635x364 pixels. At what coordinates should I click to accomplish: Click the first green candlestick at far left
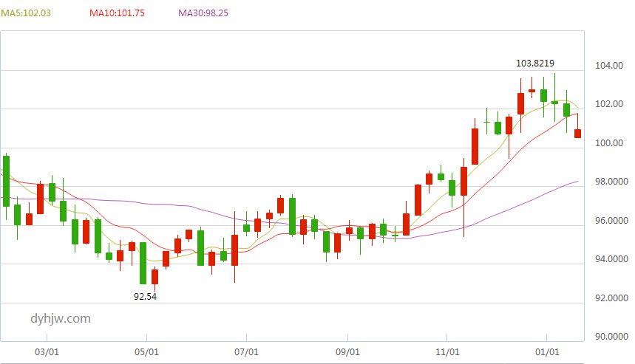(x=6, y=181)
